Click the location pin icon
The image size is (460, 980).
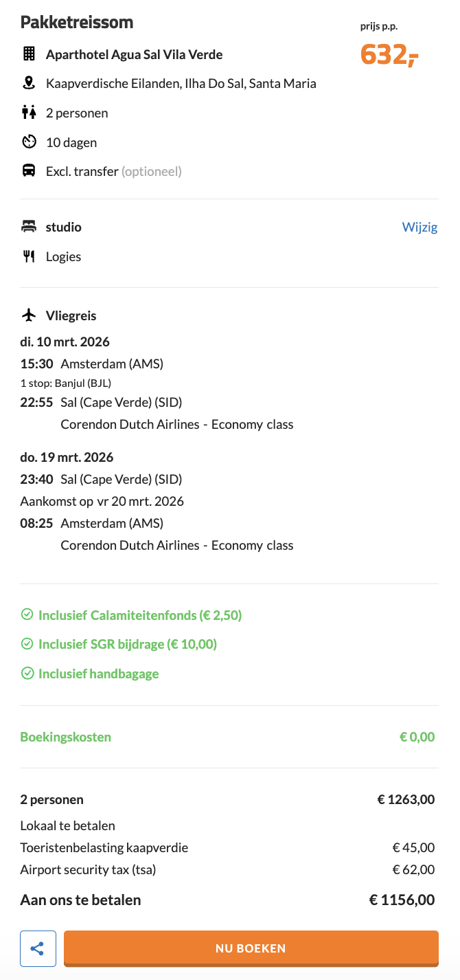coord(29,84)
